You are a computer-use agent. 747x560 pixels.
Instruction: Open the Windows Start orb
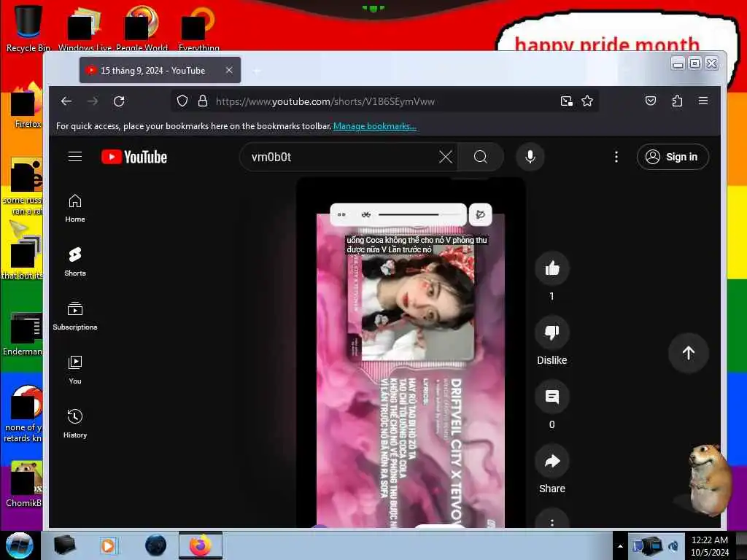(x=19, y=545)
